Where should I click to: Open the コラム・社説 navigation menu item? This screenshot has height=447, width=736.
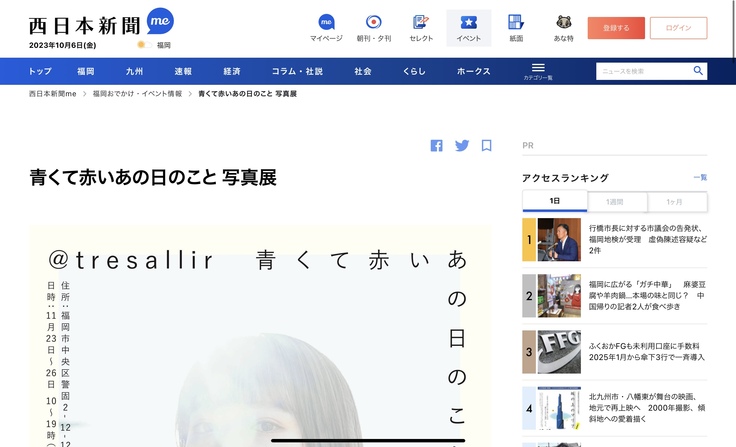[297, 72]
